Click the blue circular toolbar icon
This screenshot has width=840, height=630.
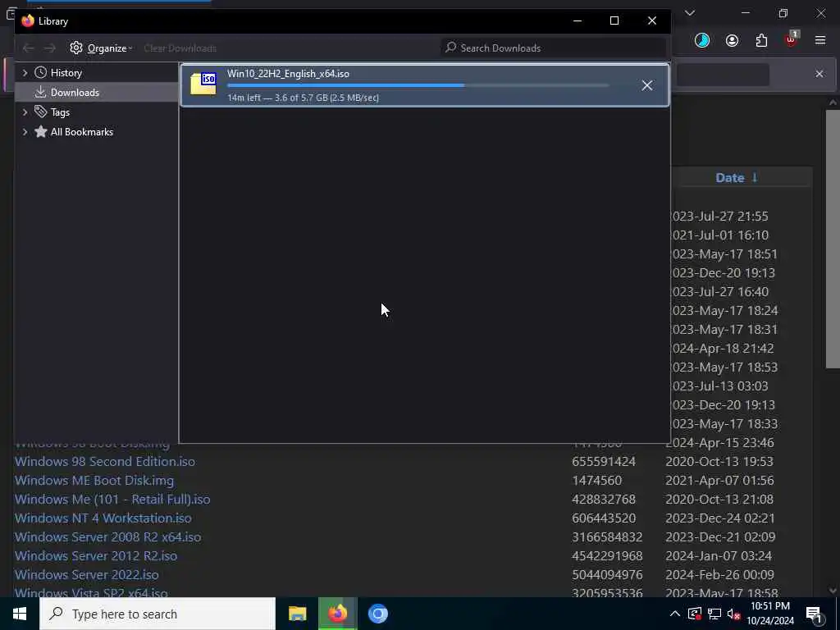click(702, 41)
